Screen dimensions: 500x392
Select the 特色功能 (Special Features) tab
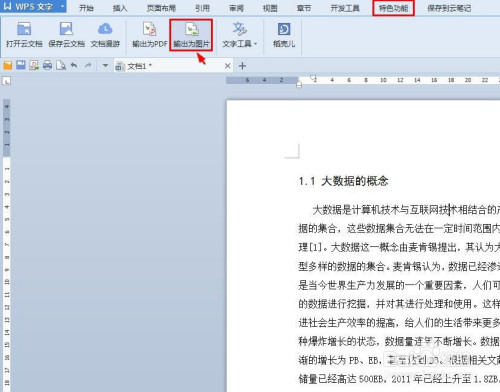pyautogui.click(x=393, y=8)
